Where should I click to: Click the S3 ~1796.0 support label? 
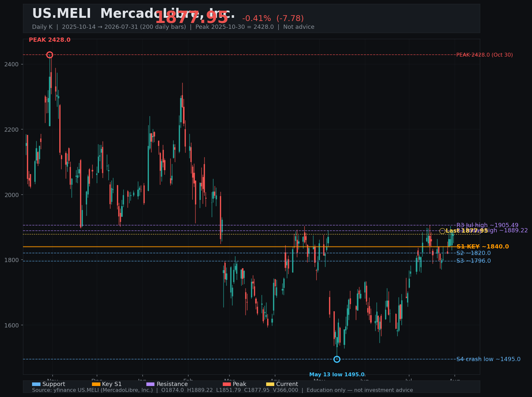[x=473, y=261]
